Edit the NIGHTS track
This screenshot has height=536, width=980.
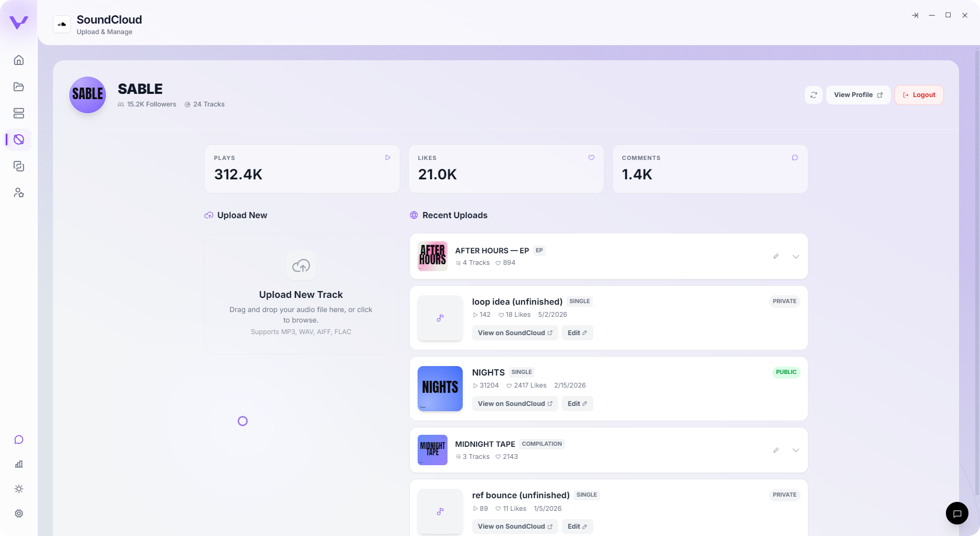(577, 404)
